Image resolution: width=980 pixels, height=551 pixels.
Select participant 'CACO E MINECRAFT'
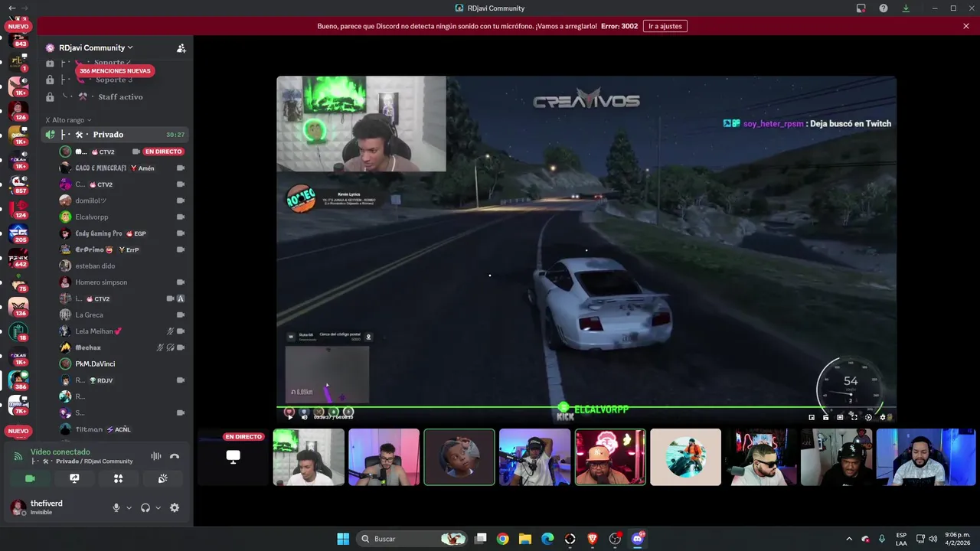pyautogui.click(x=122, y=168)
